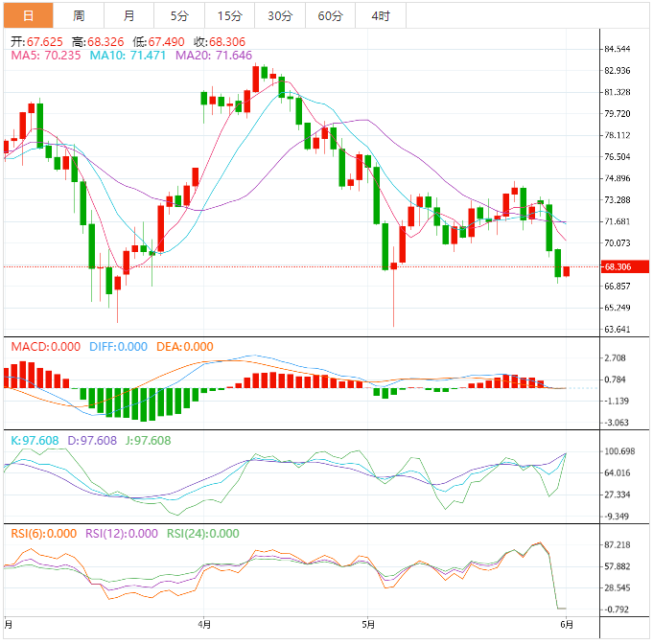Click the 0.784 MACD axis value
This screenshot has width=653, height=644.
coord(615,379)
